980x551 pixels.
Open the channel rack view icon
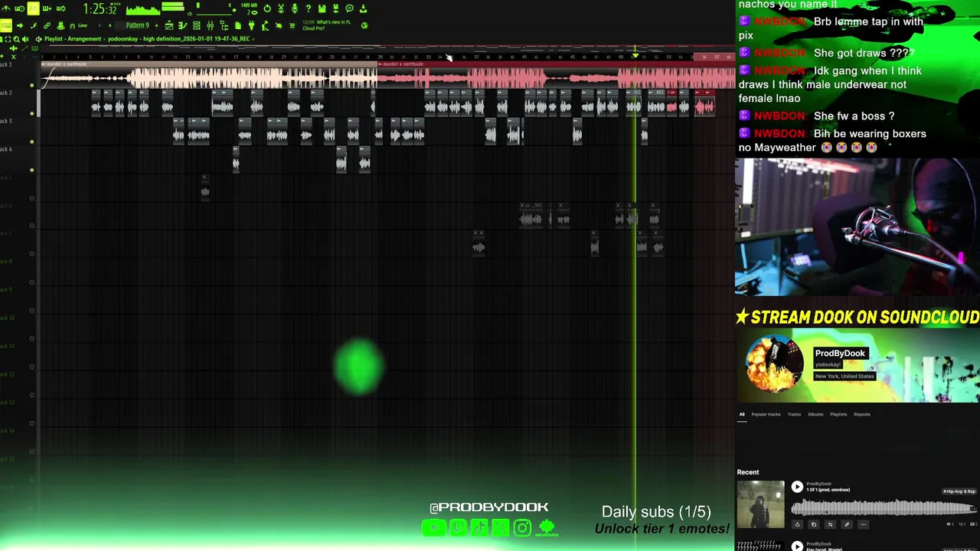pos(197,26)
